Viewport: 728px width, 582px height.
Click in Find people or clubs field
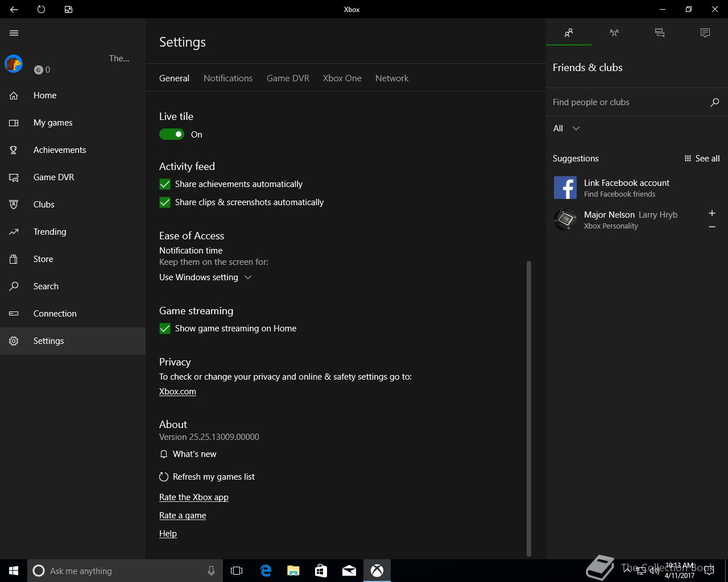point(628,102)
